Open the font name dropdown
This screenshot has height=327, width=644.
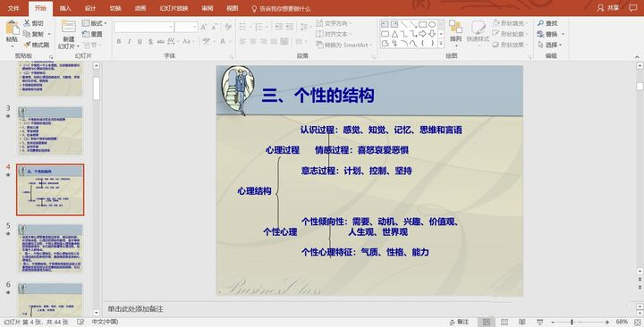(x=171, y=27)
